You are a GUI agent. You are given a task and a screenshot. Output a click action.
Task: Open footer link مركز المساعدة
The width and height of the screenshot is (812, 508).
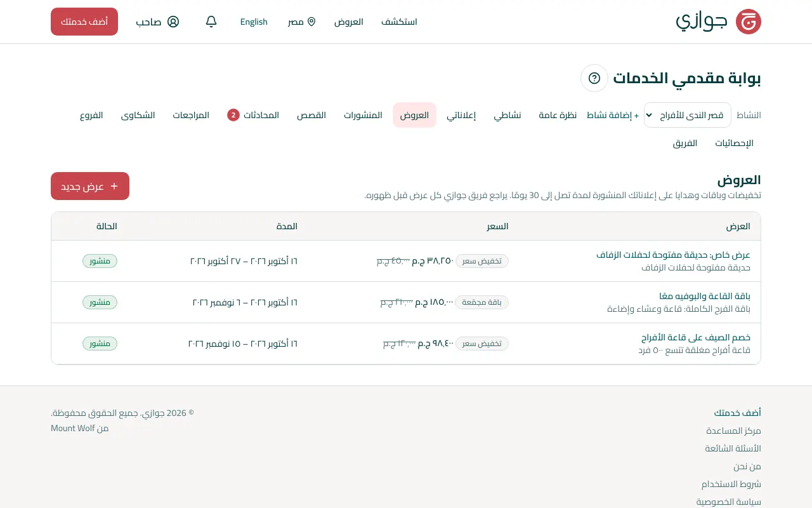[x=733, y=431]
